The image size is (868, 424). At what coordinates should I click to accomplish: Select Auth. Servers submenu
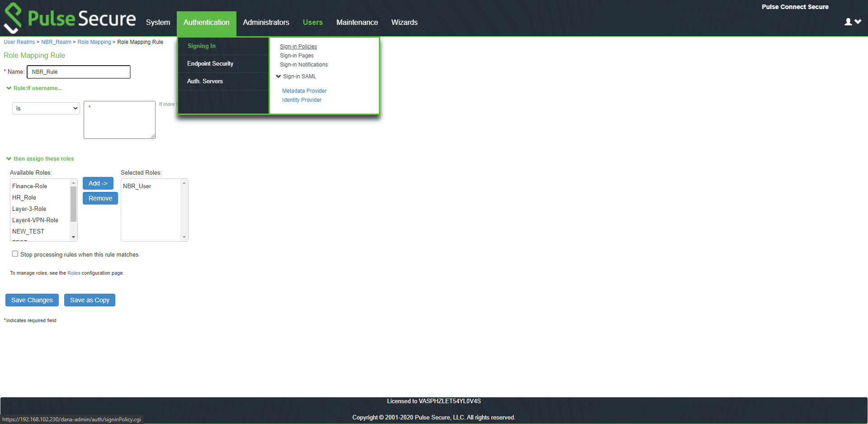coord(205,81)
